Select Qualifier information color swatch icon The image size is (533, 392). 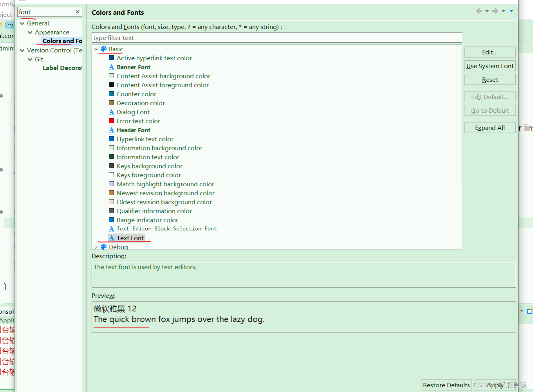click(112, 211)
